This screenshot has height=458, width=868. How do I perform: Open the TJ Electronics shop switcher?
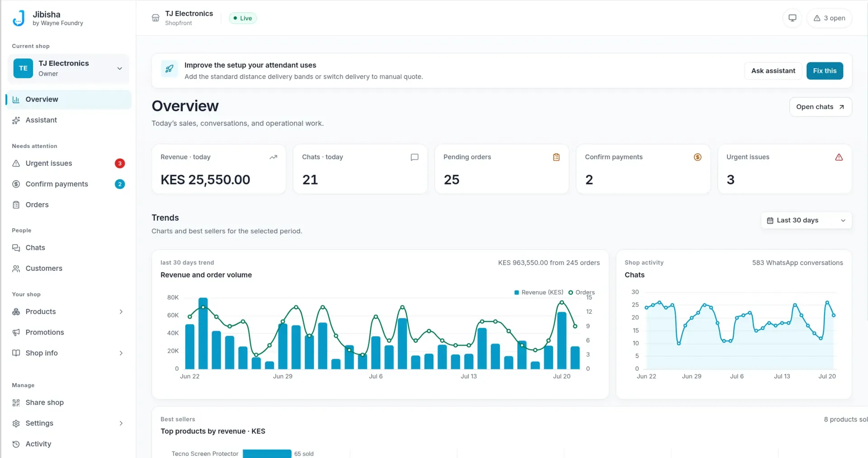point(68,68)
